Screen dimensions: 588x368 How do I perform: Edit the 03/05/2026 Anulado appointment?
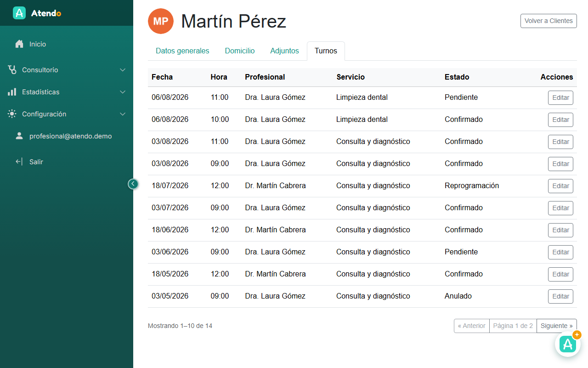(x=560, y=296)
